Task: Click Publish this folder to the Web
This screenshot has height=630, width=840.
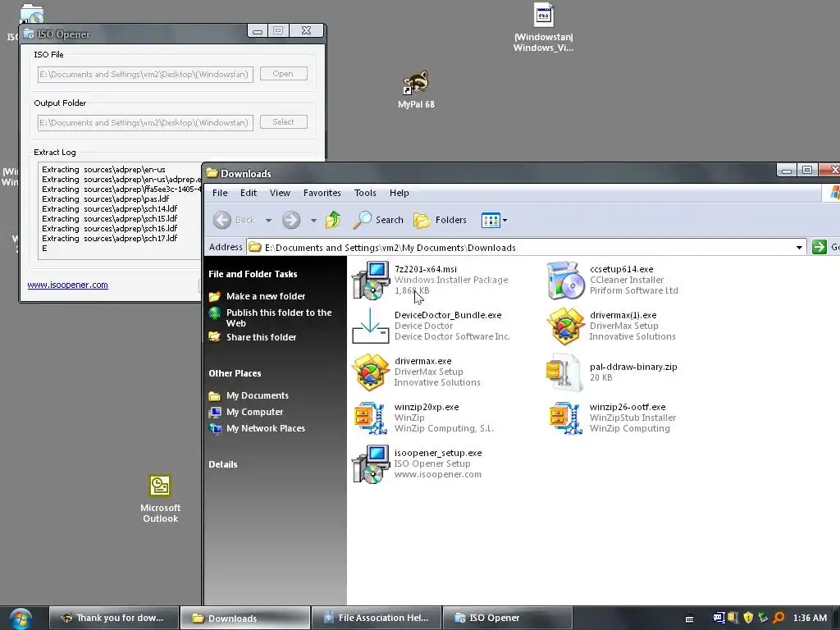Action: pos(279,317)
